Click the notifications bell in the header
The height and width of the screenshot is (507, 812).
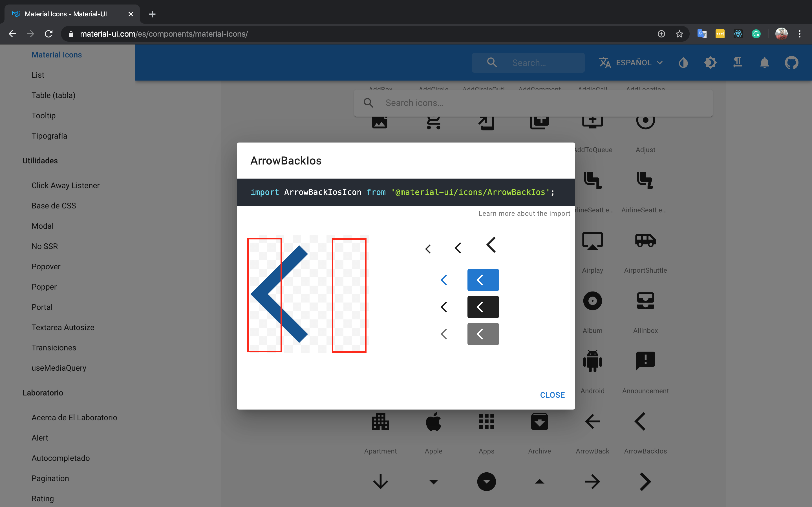coord(764,62)
